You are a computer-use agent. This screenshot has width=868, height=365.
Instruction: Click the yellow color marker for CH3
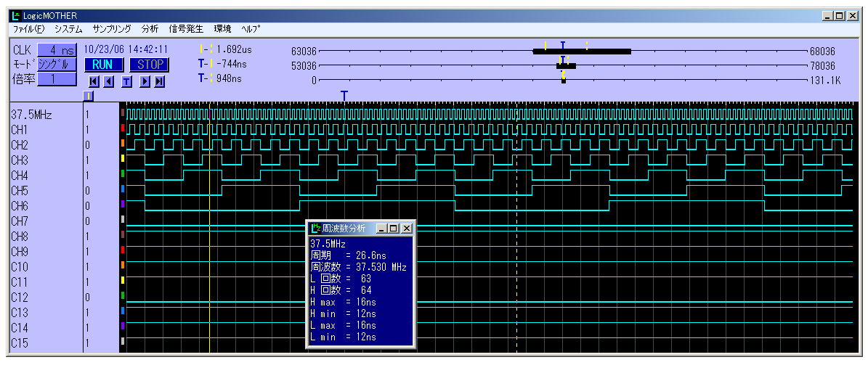[x=123, y=160]
